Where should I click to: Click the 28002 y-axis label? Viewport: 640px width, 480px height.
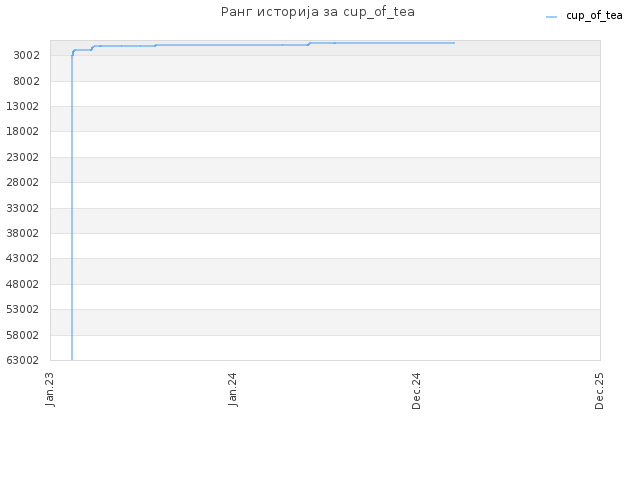[23, 182]
